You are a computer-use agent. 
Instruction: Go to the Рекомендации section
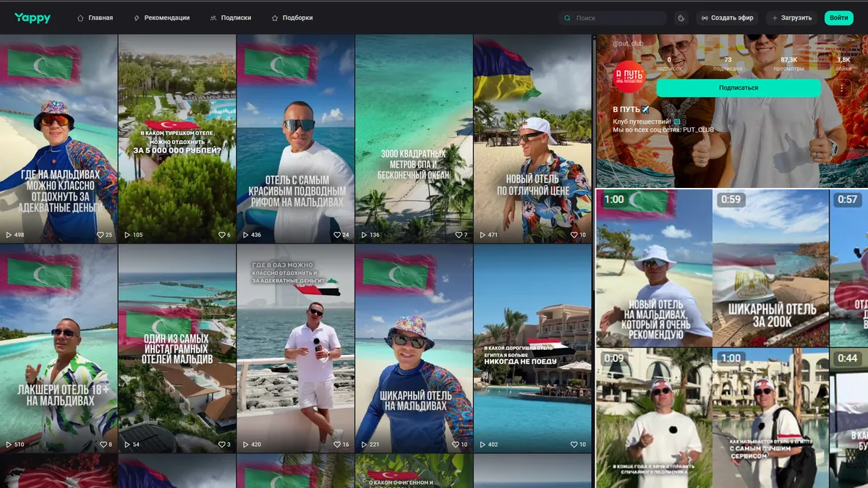coord(161,18)
